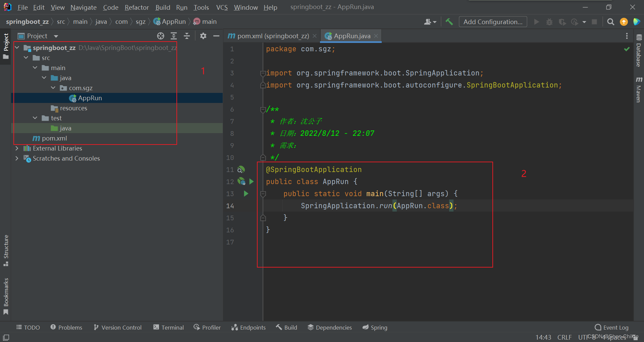644x342 pixels.
Task: Open the Project view dropdown arrow
Action: [56, 36]
